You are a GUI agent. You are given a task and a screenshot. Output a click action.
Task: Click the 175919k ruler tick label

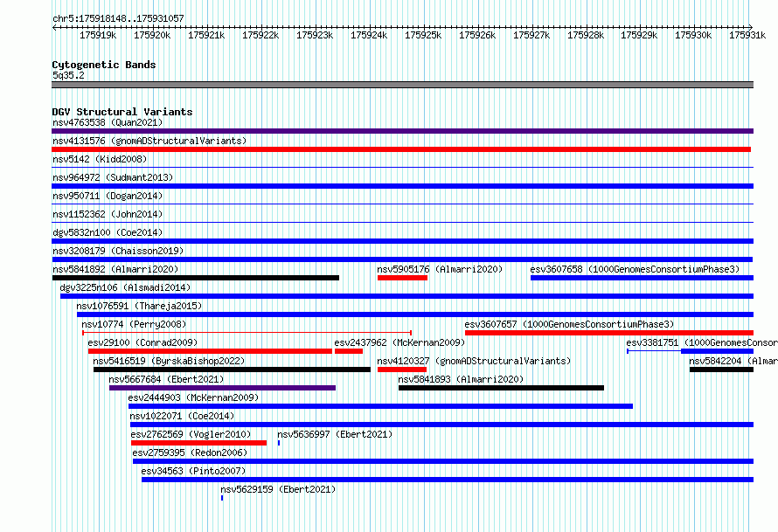(98, 35)
